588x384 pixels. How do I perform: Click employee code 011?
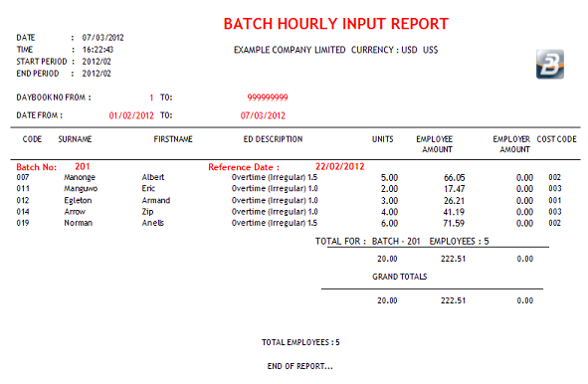pyautogui.click(x=23, y=188)
